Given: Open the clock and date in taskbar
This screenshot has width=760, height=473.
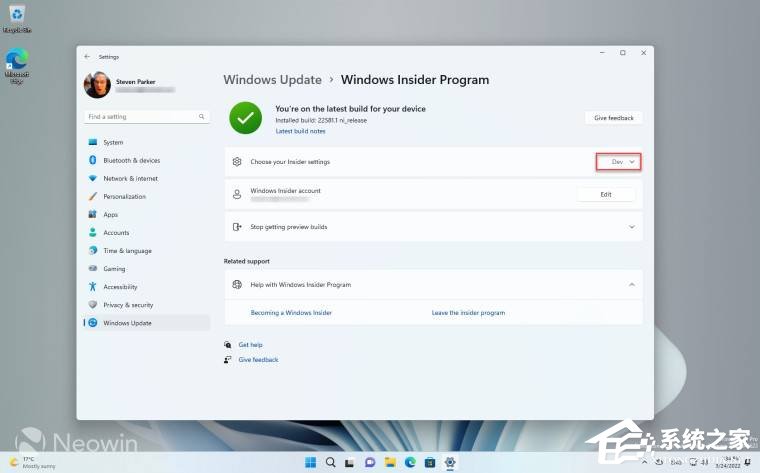Looking at the screenshot, I should pyautogui.click(x=728, y=462).
